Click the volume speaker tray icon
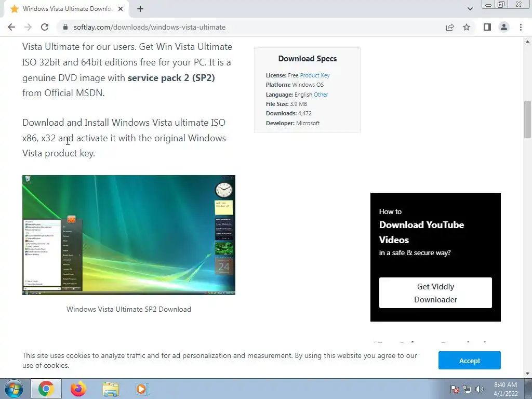 [480, 389]
